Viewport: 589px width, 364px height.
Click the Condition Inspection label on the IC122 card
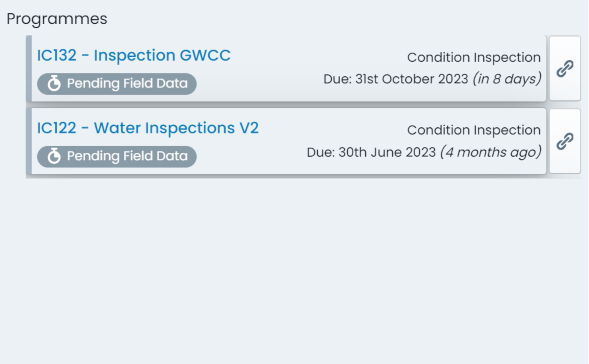[x=474, y=130]
